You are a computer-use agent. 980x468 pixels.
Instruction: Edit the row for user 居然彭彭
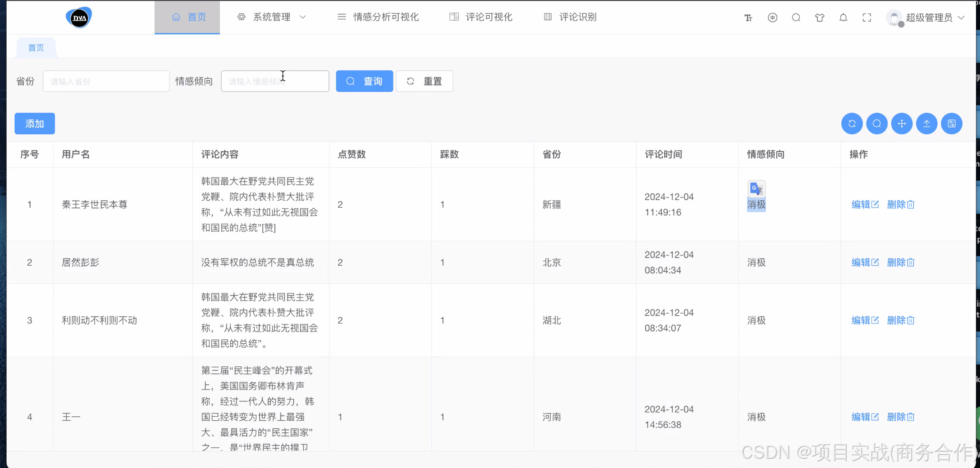[865, 263]
